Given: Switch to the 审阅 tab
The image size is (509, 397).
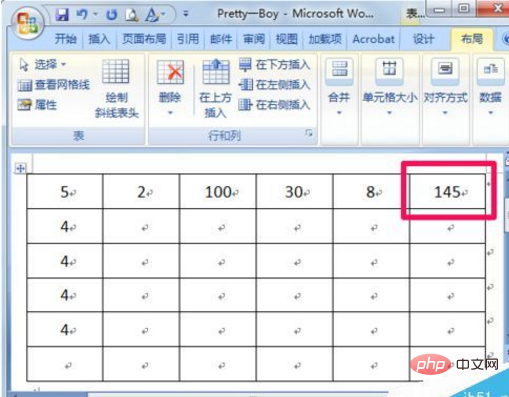Looking at the screenshot, I should coord(254,39).
